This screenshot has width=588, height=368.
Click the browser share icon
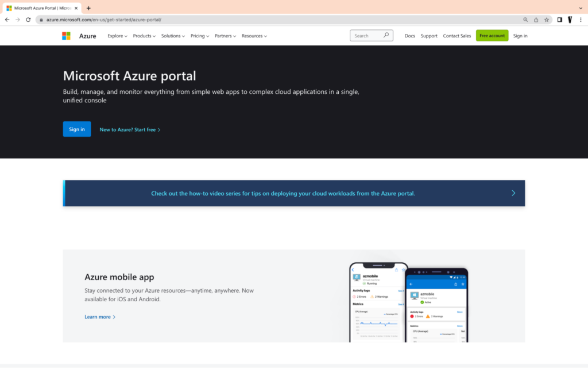click(536, 20)
